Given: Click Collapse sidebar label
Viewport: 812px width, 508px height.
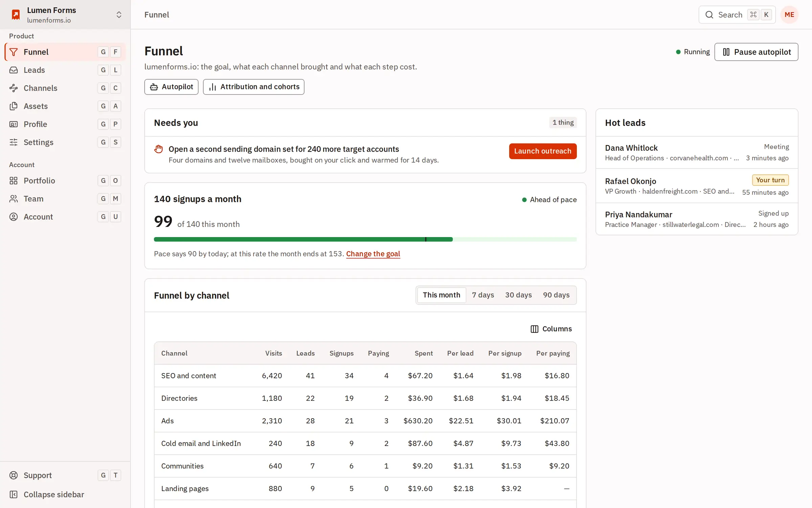Looking at the screenshot, I should pyautogui.click(x=54, y=494).
